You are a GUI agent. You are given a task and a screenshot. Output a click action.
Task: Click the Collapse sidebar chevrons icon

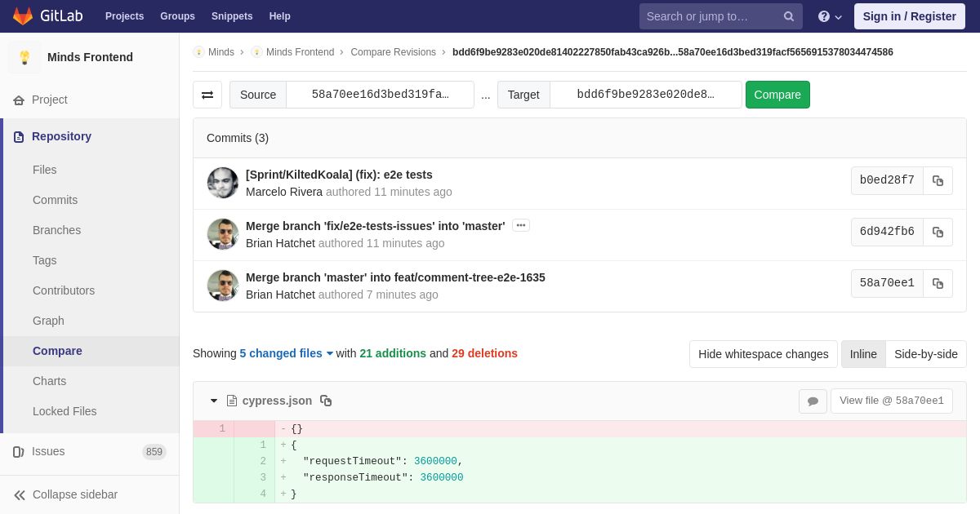(20, 495)
